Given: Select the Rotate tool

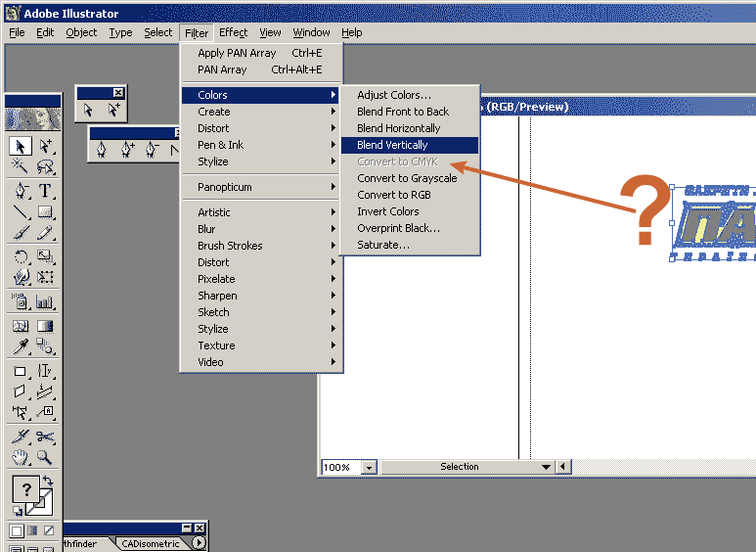Looking at the screenshot, I should [x=21, y=256].
